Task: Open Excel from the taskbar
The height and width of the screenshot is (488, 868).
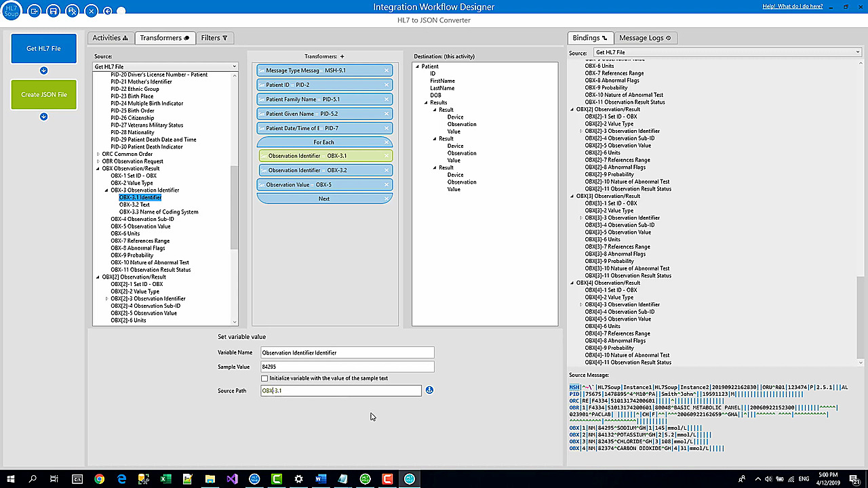Action: 165,479
